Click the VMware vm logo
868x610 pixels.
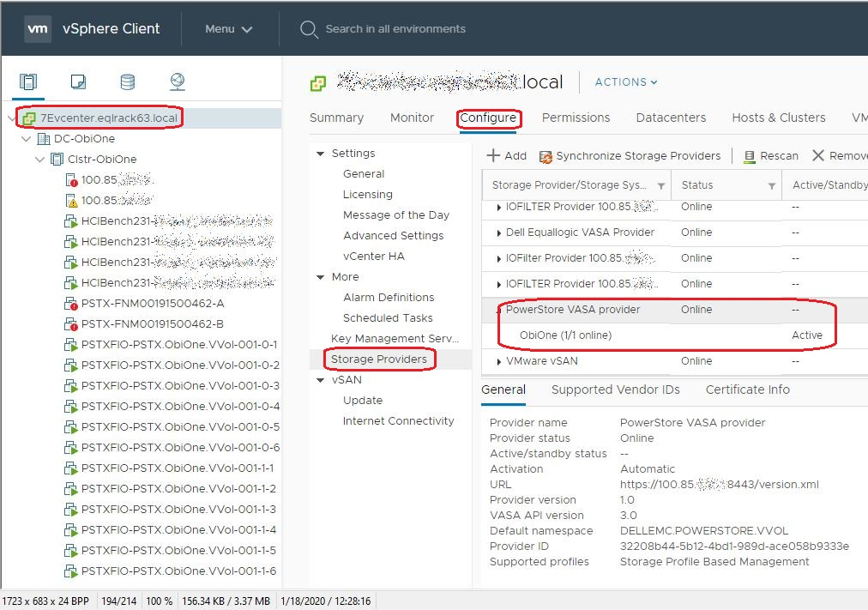pyautogui.click(x=38, y=28)
